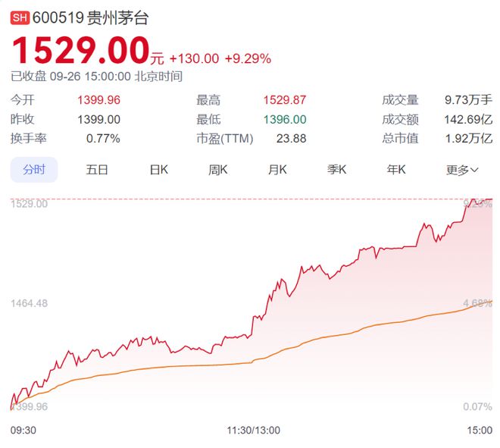This screenshot has height=448, width=500.
Task: Show the 周K weekly chart
Action: pos(218,170)
